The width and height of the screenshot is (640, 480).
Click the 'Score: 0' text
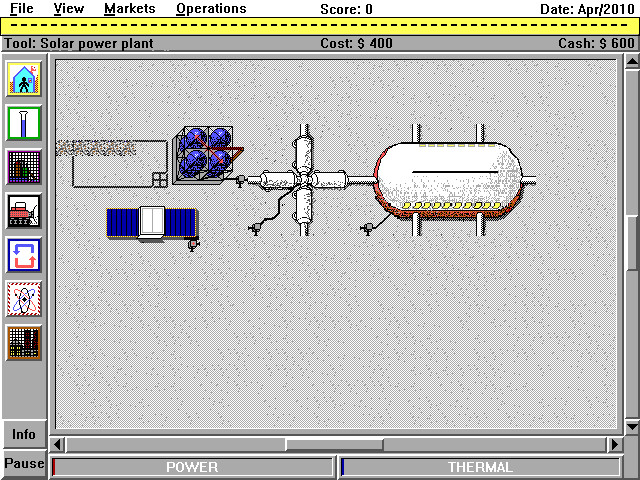click(346, 9)
